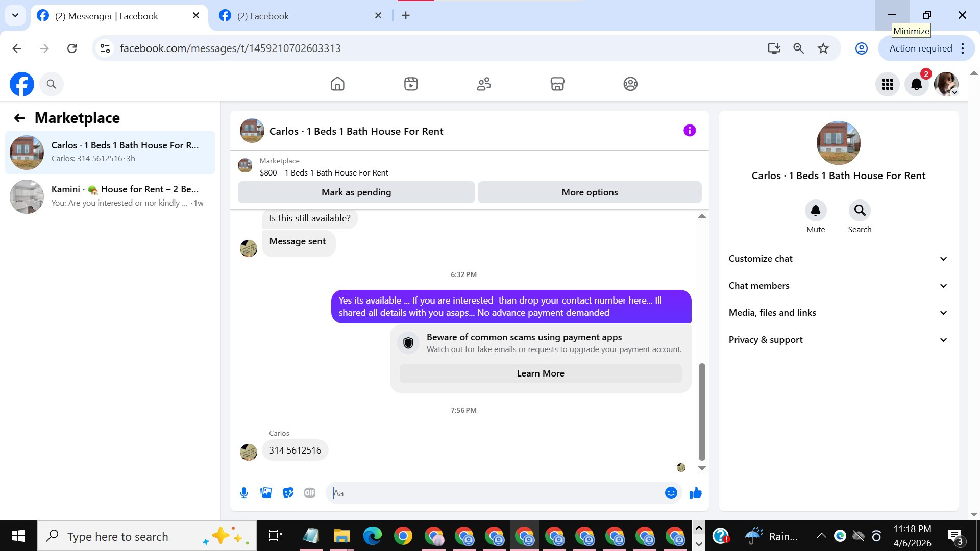Click the Carlos listing title in header
980x551 pixels.
[356, 131]
